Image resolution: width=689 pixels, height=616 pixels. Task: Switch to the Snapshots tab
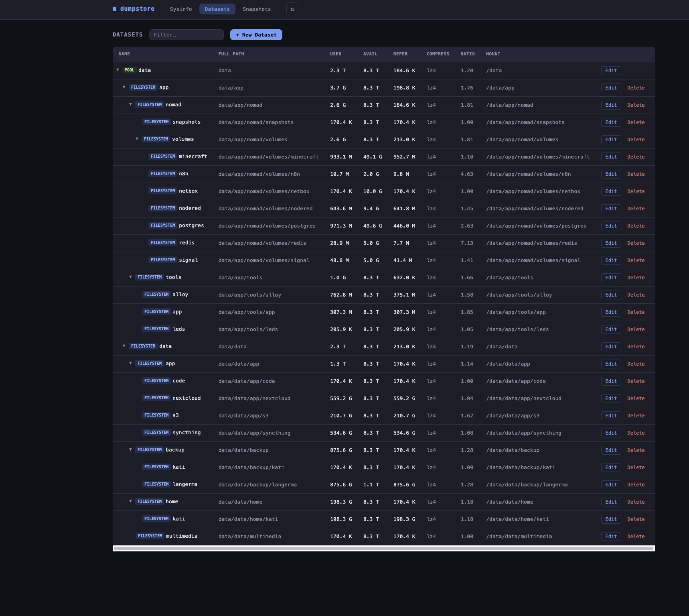click(x=256, y=9)
